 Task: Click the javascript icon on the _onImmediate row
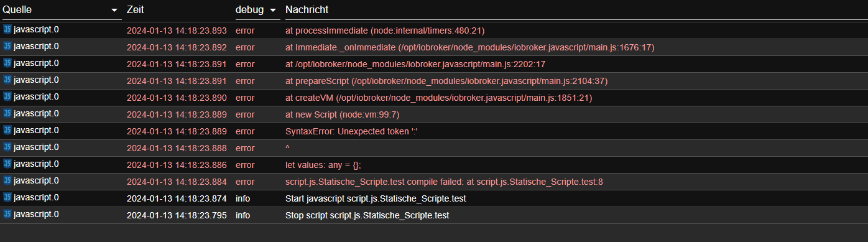(7, 46)
